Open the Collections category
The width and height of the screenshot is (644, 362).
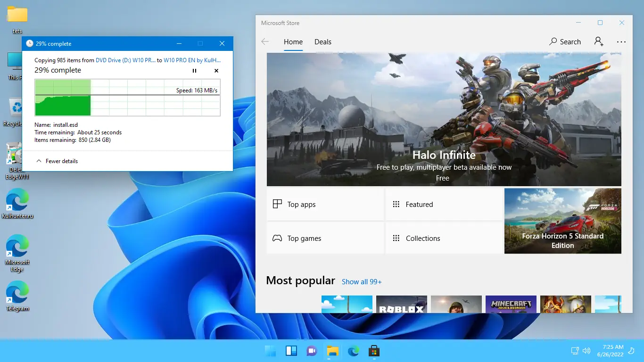(x=444, y=239)
